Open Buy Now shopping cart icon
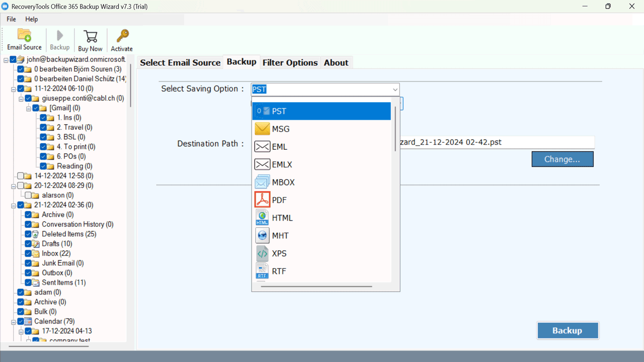This screenshot has height=362, width=644. point(91,36)
